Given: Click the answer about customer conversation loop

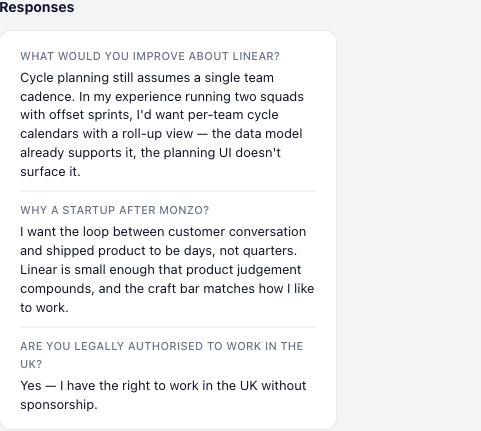Looking at the screenshot, I should (x=167, y=269).
